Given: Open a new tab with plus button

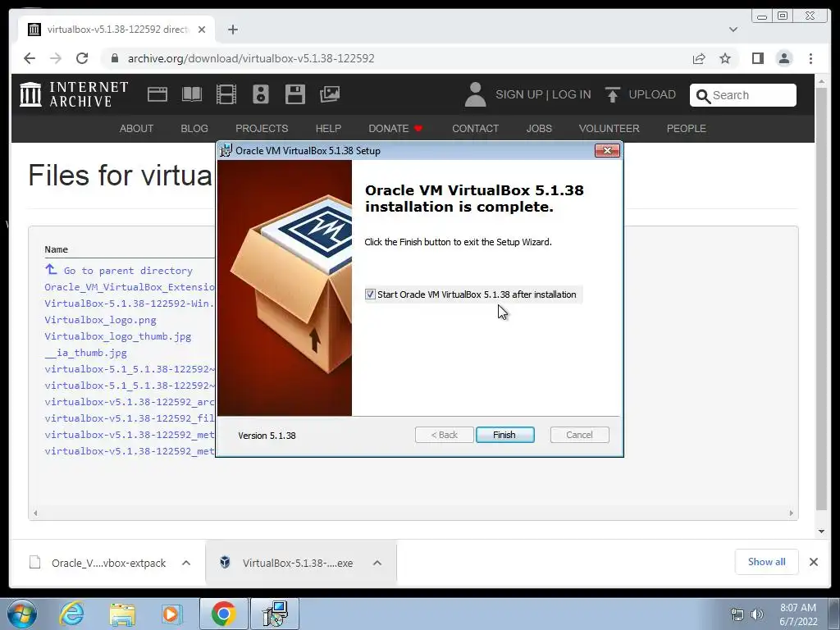Looking at the screenshot, I should pyautogui.click(x=232, y=30).
